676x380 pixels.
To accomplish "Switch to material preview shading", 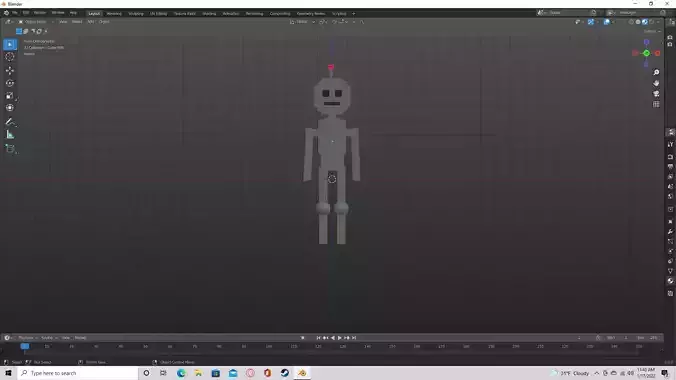I will pyautogui.click(x=645, y=22).
